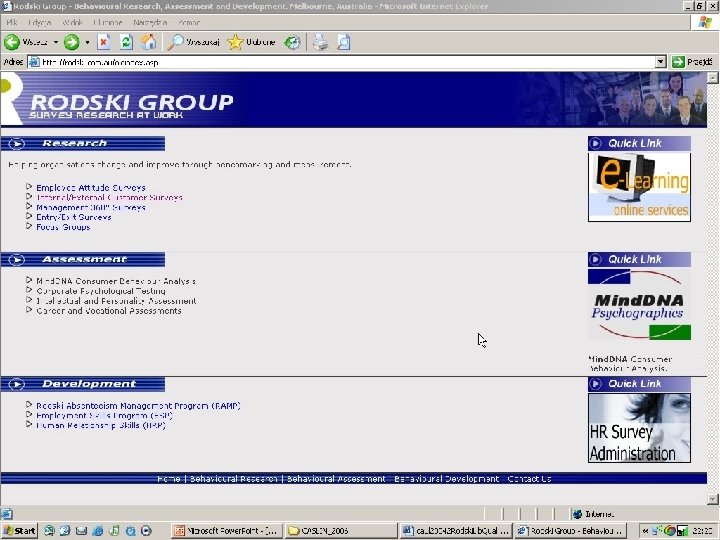This screenshot has height=540, width=720.
Task: Click Behavioural Development in footer navigation
Action: coord(446,478)
